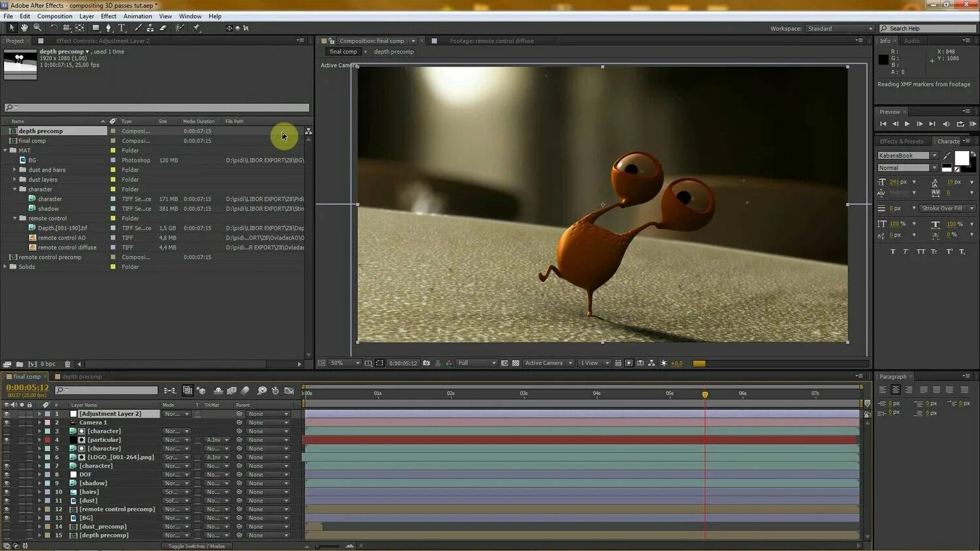Take a snapshot with camera icon
Image resolution: width=980 pixels, height=551 pixels.
[x=427, y=363]
